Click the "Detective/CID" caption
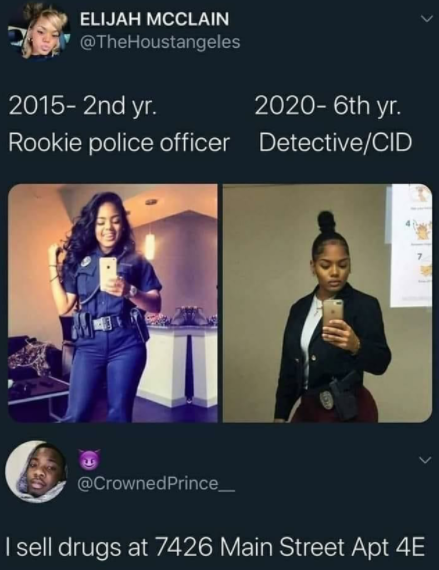This screenshot has width=439, height=570. [x=335, y=141]
